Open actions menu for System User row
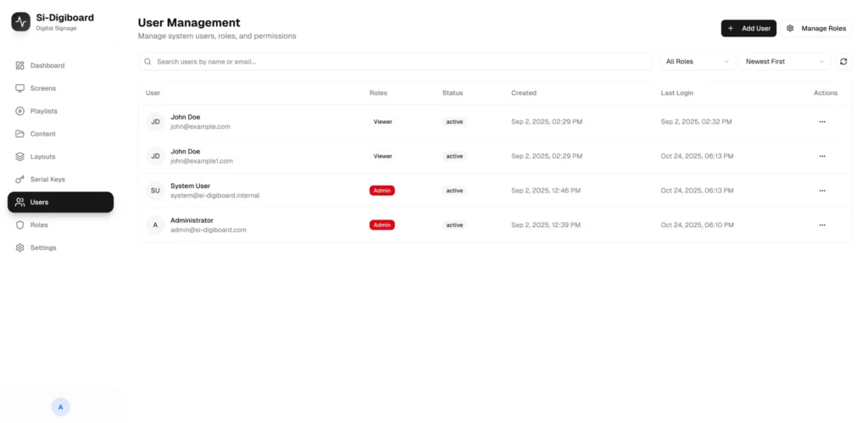Screen dimensions: 868x423 (821, 191)
